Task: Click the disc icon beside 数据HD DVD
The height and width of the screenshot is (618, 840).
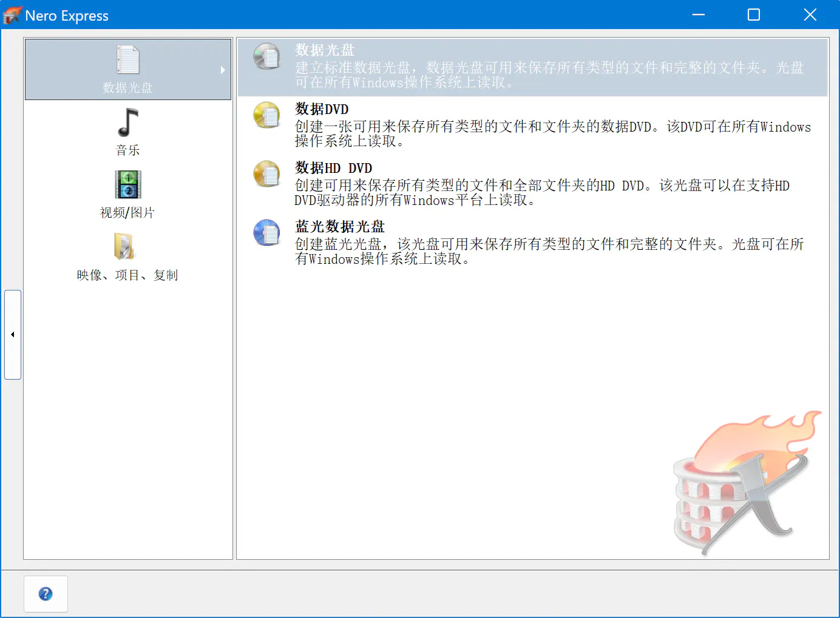Action: 266,174
